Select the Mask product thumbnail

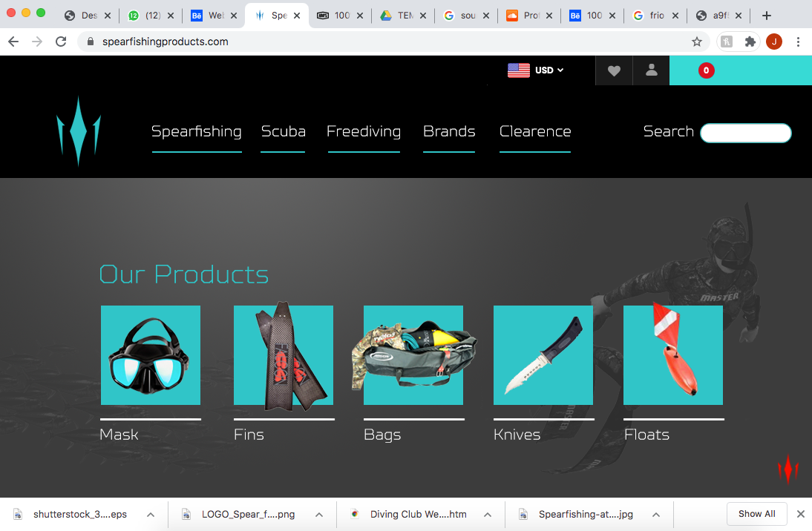[x=151, y=355]
